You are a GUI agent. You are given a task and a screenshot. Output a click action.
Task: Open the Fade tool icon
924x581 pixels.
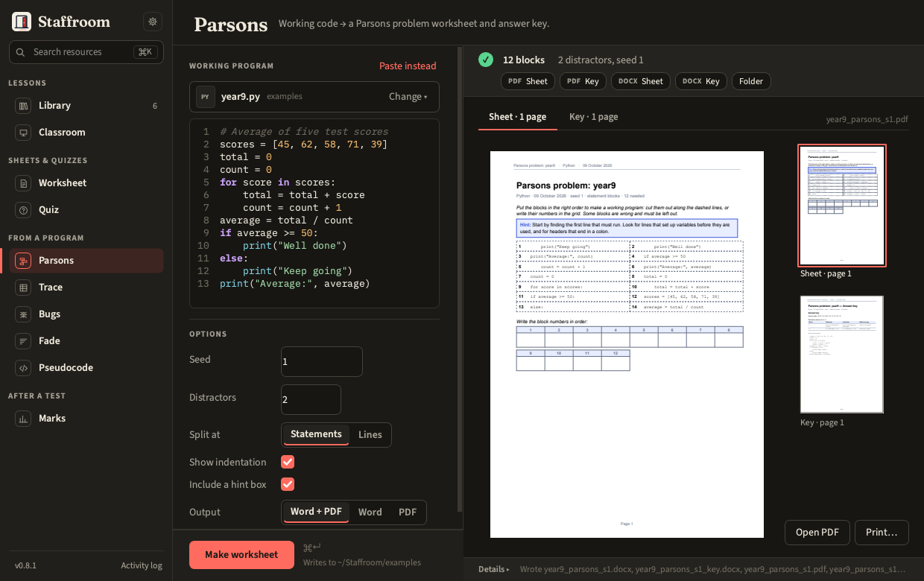pyautogui.click(x=23, y=341)
